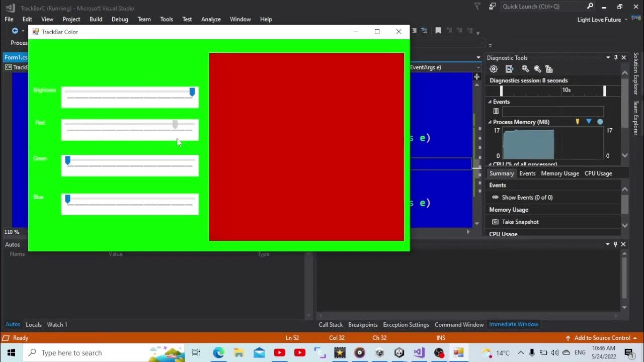Image resolution: width=644 pixels, height=362 pixels.
Task: Click the pause icon in the Events row
Action: pyautogui.click(x=496, y=111)
